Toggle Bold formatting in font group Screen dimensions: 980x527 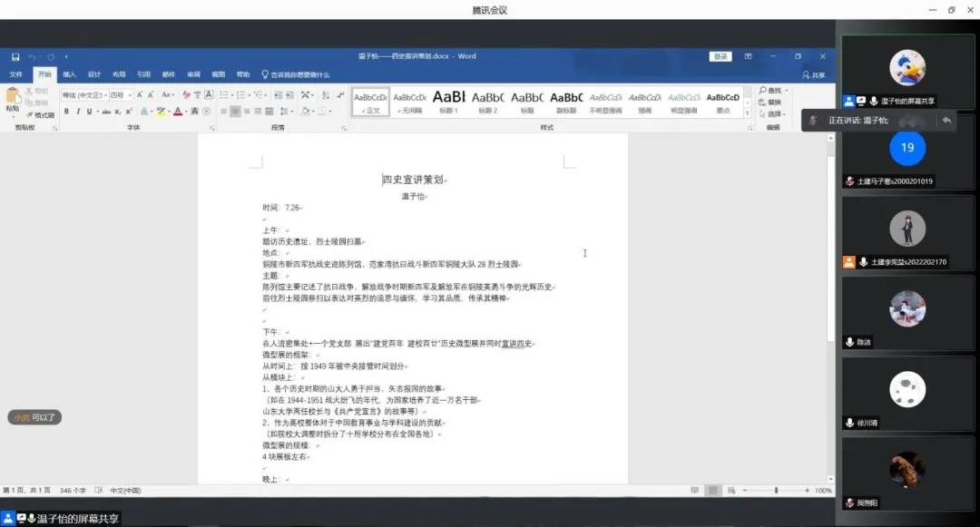tap(66, 112)
